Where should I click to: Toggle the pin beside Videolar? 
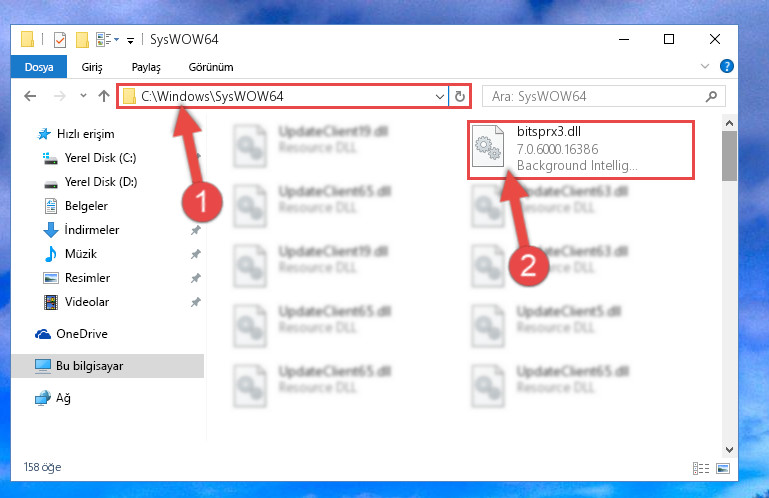pyautogui.click(x=196, y=302)
